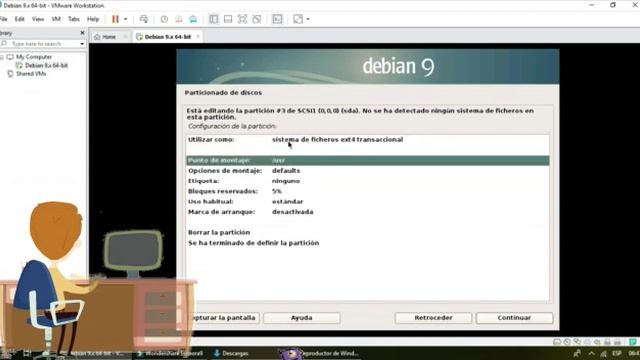The image size is (640, 360).
Task: Click the pause VM icon
Action: coord(116,19)
